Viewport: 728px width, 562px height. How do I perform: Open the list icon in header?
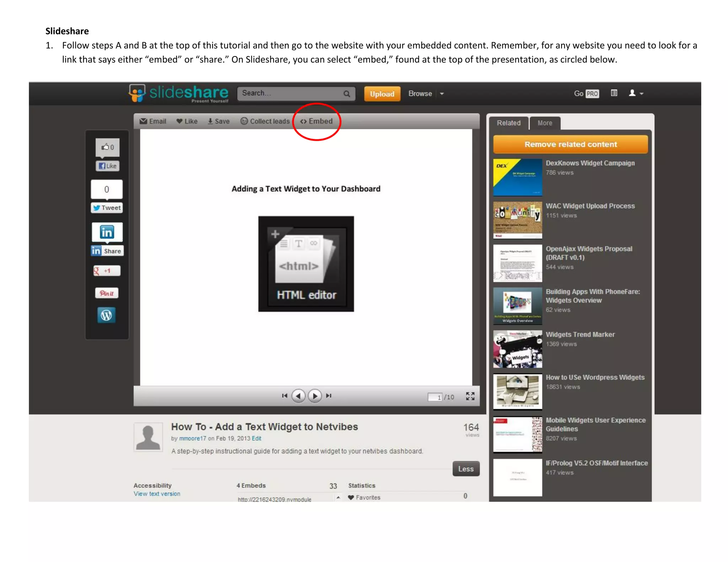point(614,93)
